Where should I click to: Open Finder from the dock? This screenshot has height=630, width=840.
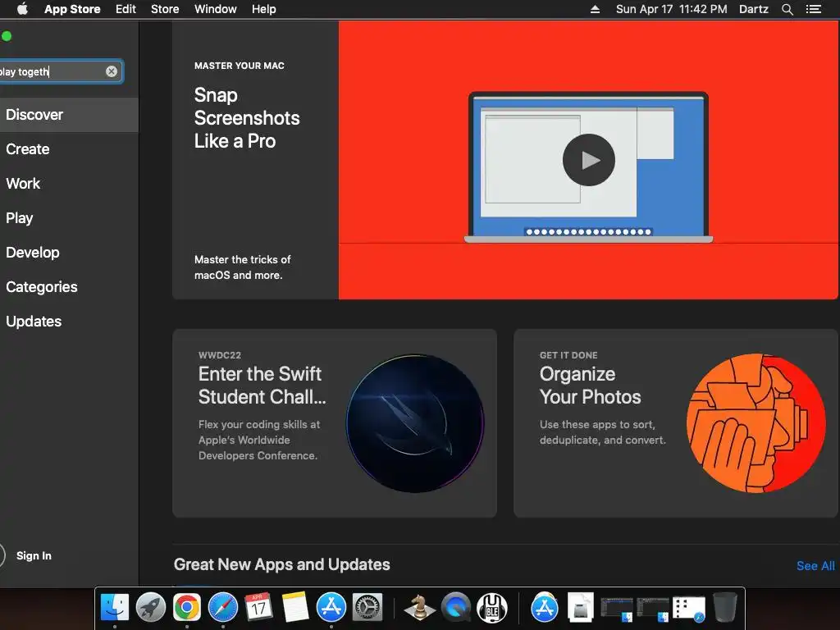pos(115,608)
